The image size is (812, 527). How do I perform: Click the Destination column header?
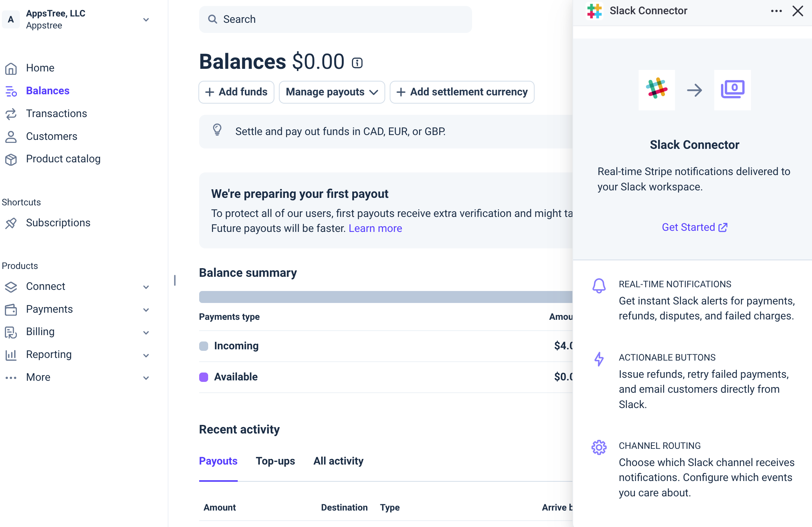344,508
